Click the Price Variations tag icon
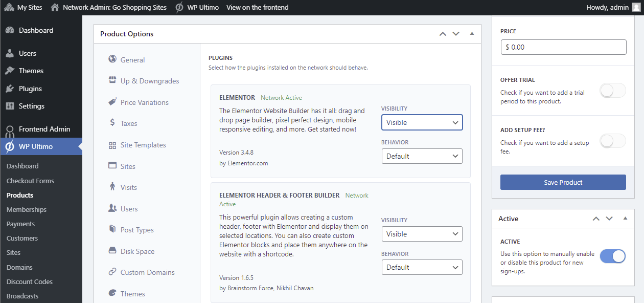644x303 pixels. click(x=112, y=102)
